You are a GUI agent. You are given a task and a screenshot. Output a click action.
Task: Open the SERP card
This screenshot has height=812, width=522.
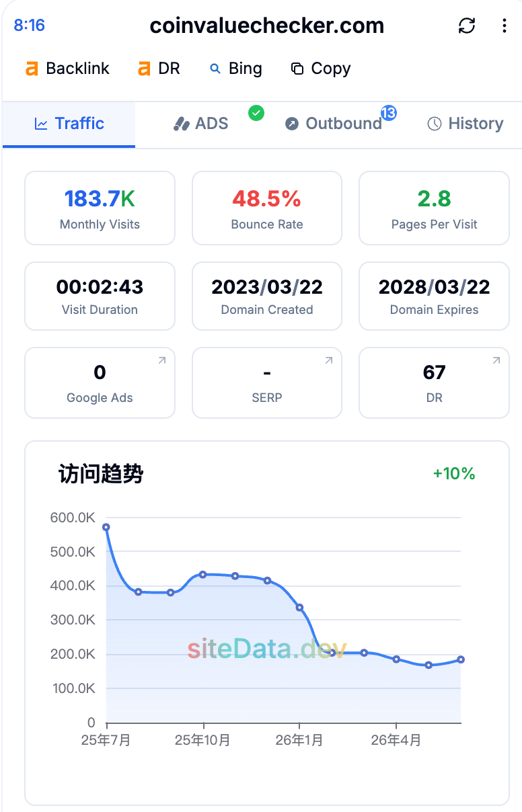267,382
